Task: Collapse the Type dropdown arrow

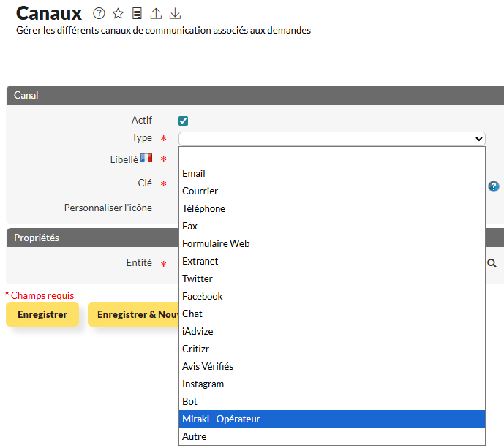Action: (478, 138)
